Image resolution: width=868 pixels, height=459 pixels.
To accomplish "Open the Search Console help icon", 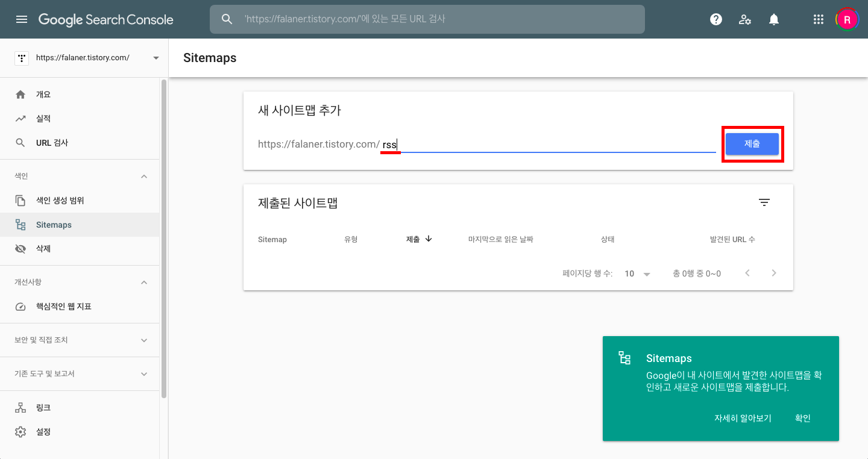I will click(x=715, y=19).
